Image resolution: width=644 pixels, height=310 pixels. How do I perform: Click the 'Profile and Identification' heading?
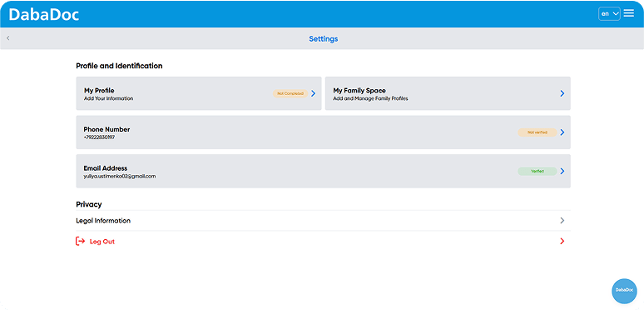point(119,66)
